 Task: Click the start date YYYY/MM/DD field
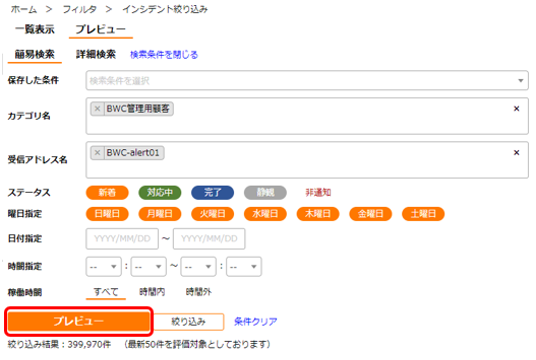(122, 239)
